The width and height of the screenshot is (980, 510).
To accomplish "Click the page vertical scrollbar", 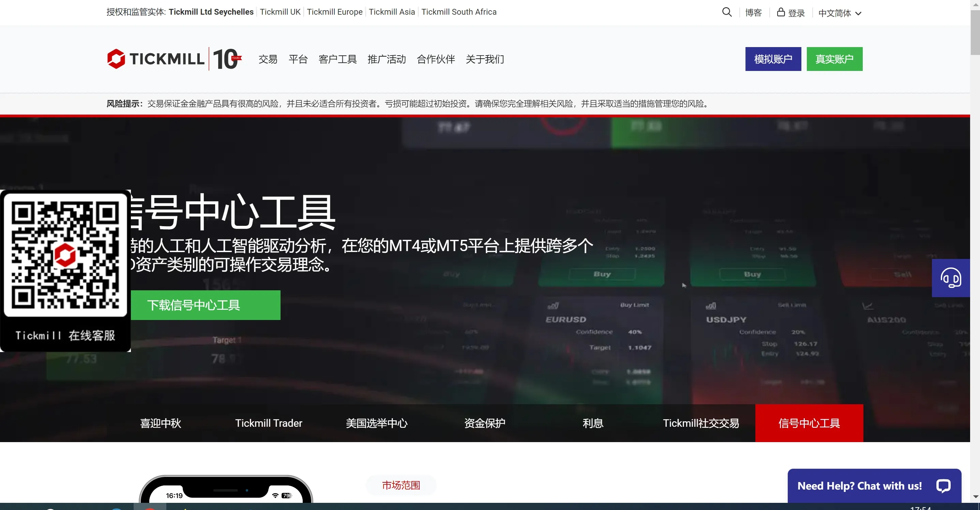I will [x=975, y=32].
